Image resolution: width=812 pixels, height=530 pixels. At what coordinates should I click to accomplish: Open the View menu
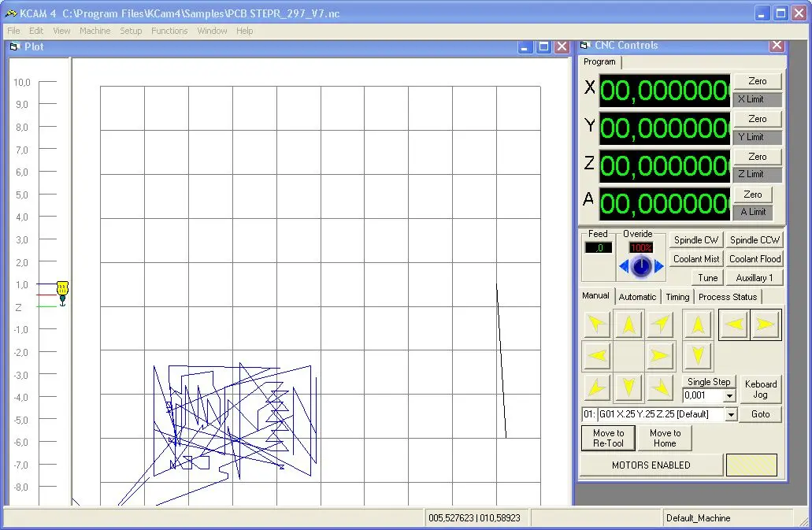(x=61, y=31)
